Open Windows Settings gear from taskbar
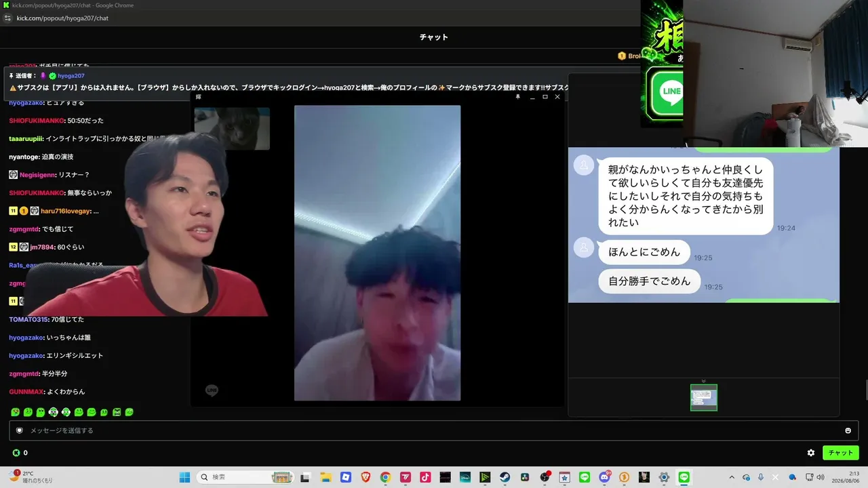868x488 pixels. coord(665,477)
